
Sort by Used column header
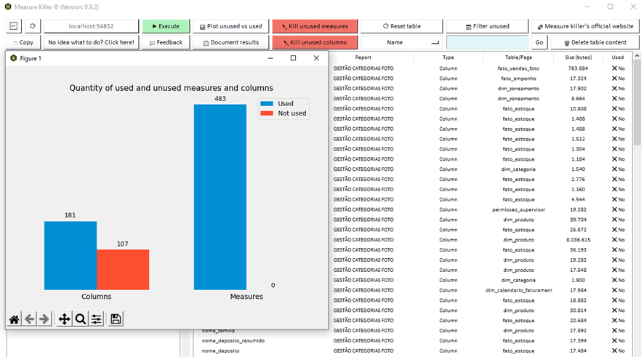click(617, 57)
